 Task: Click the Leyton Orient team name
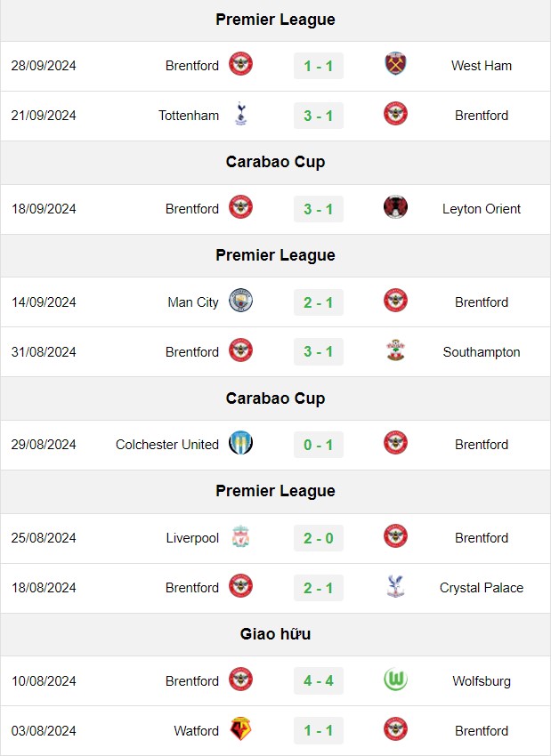pyautogui.click(x=482, y=209)
